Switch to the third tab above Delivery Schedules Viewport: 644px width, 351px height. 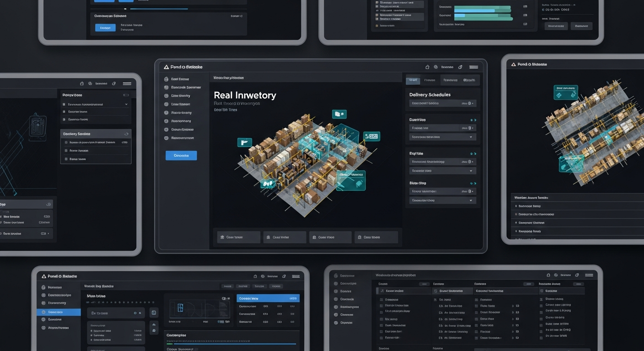click(x=451, y=80)
